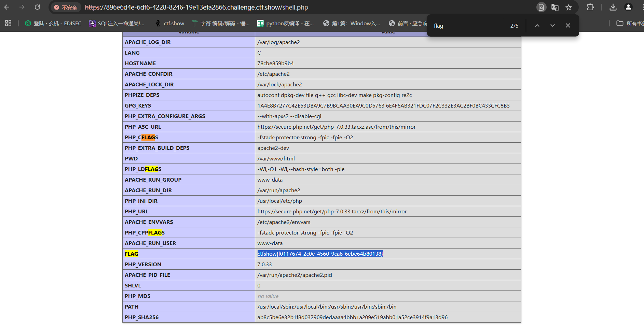The image size is (644, 326).
Task: Click the address bar URL
Action: pos(196,7)
